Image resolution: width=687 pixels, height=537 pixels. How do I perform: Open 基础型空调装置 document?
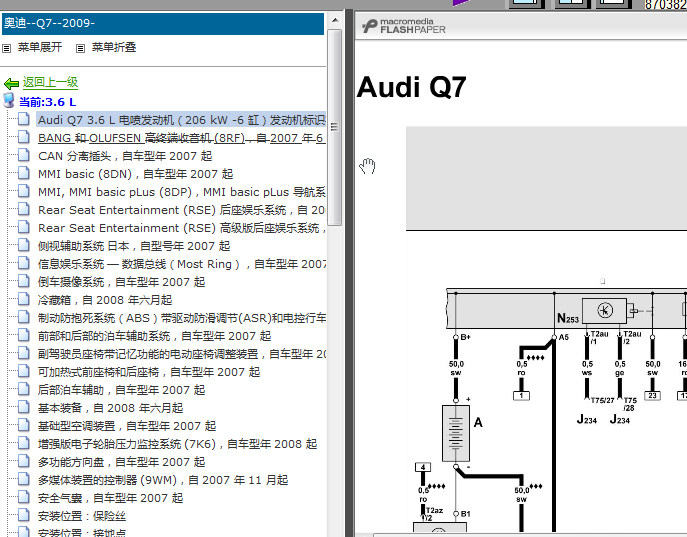pyautogui.click(x=127, y=426)
